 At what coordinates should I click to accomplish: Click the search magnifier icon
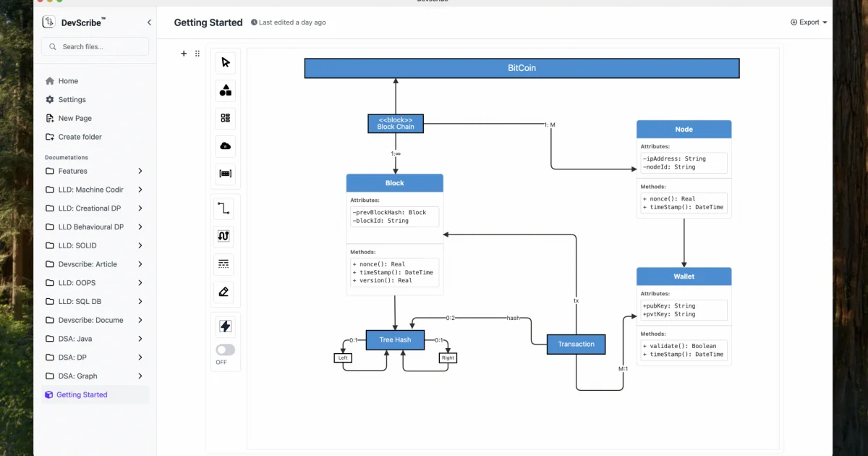click(53, 46)
